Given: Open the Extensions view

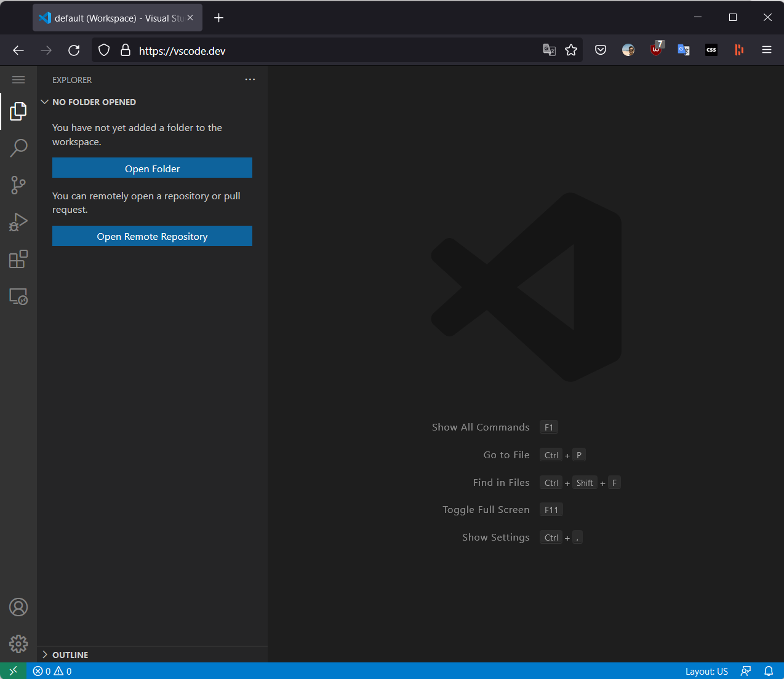Looking at the screenshot, I should (x=18, y=259).
